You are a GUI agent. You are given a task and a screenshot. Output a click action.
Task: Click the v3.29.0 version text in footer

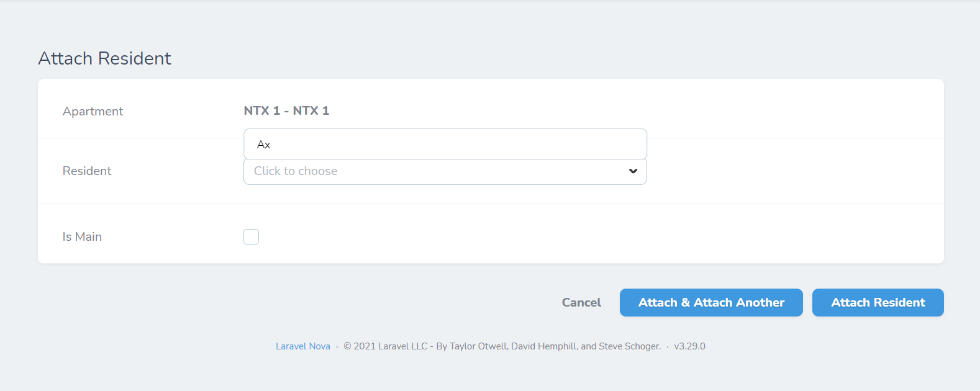point(689,346)
